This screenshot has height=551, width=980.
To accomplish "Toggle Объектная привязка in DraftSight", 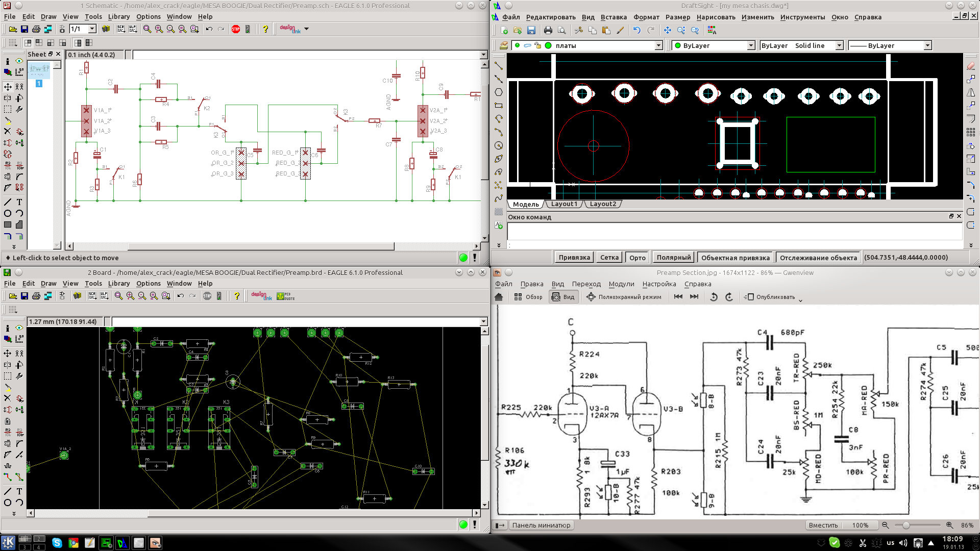I will pyautogui.click(x=735, y=258).
